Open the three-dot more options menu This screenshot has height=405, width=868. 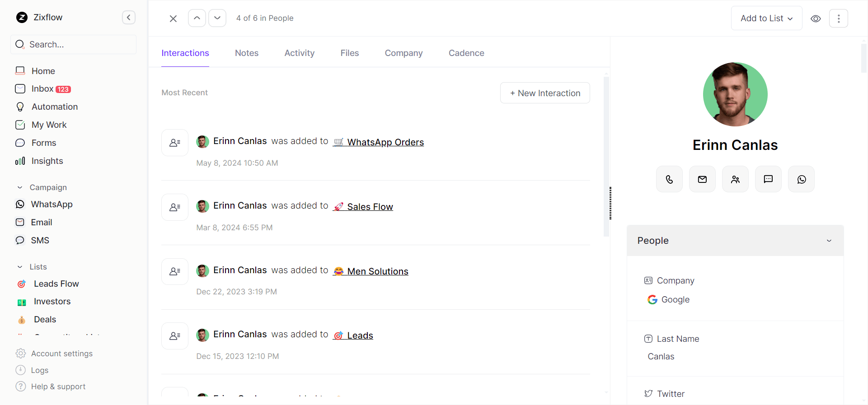point(839,19)
